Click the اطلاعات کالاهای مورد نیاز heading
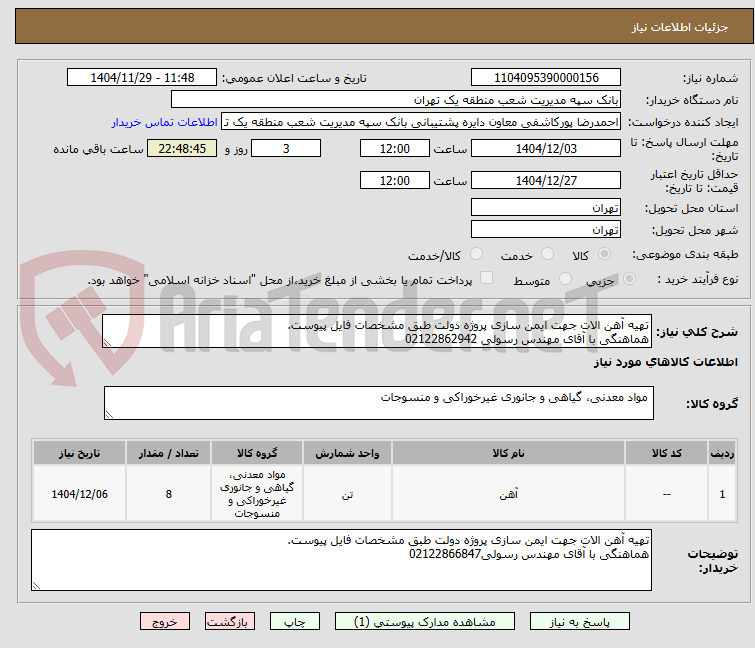The image size is (755, 648). (665, 362)
